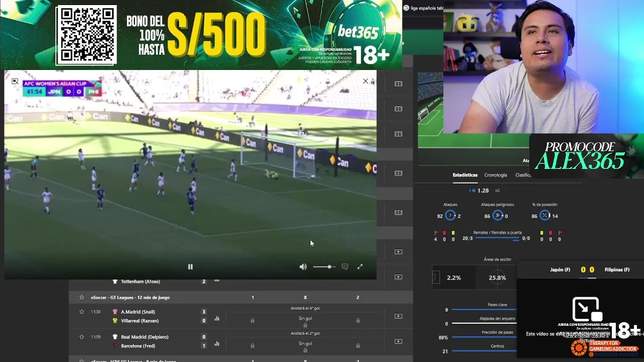644x362 pixels.
Task: Click the Anotará el 4º gol label
Action: pos(305,308)
